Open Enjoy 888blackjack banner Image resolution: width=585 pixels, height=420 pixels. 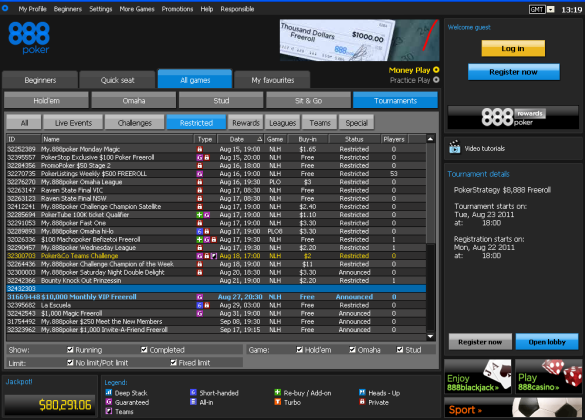(478, 376)
